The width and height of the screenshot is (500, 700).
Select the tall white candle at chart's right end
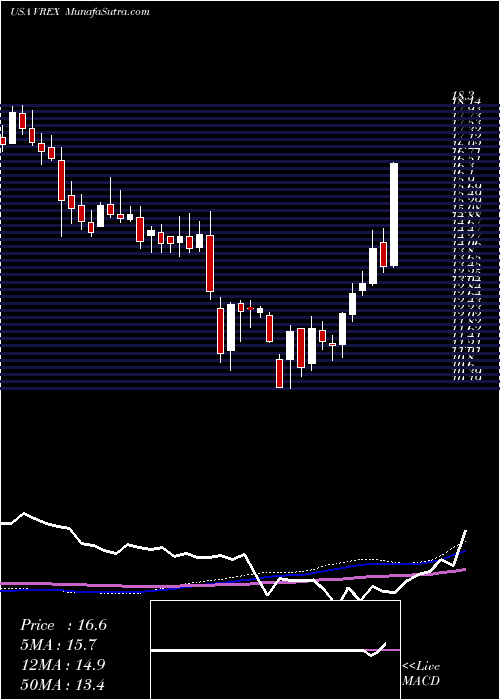[x=394, y=215]
